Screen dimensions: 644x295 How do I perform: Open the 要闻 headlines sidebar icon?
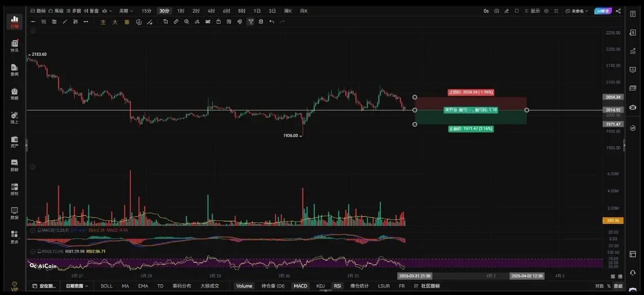[14, 70]
